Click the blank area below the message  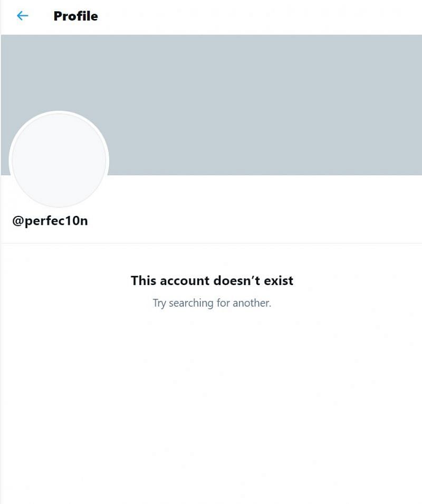click(x=212, y=402)
